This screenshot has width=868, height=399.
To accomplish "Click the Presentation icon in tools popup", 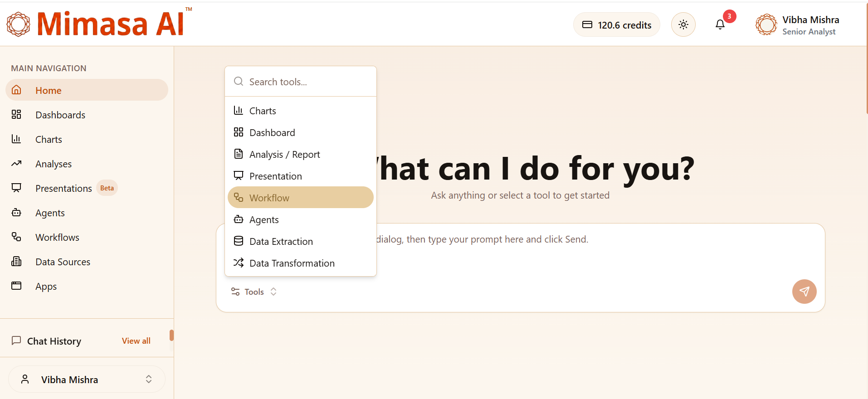I will pyautogui.click(x=239, y=175).
